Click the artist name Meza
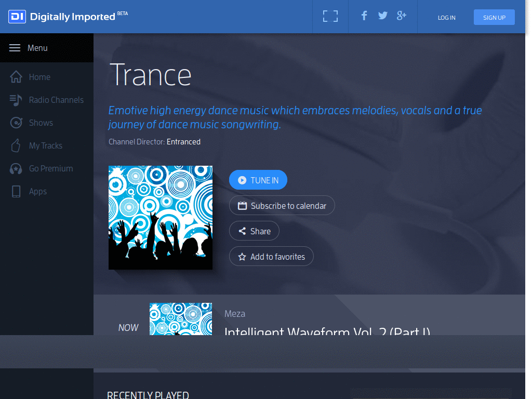Image resolution: width=532 pixels, height=399 pixels. click(235, 314)
